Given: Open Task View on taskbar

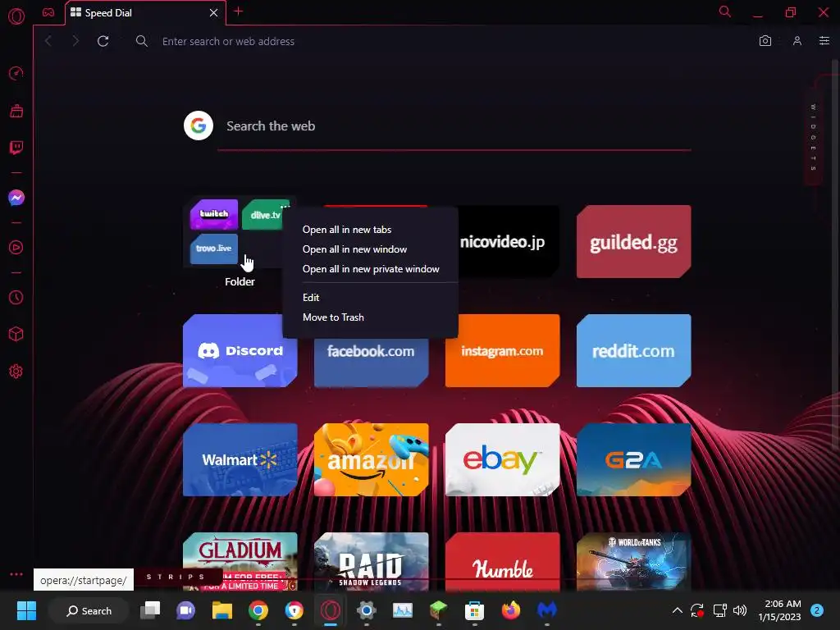Looking at the screenshot, I should click(x=150, y=610).
